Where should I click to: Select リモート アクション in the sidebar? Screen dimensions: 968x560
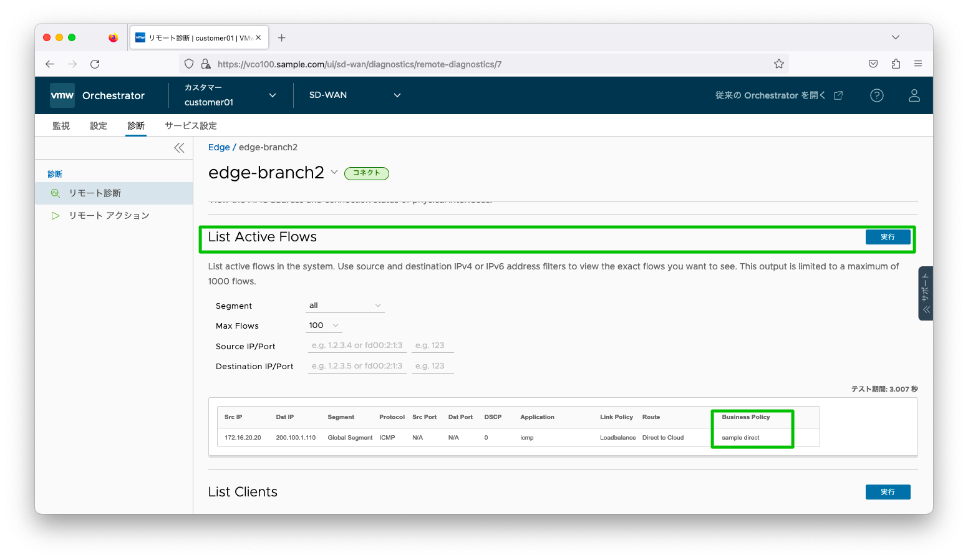[x=109, y=216]
